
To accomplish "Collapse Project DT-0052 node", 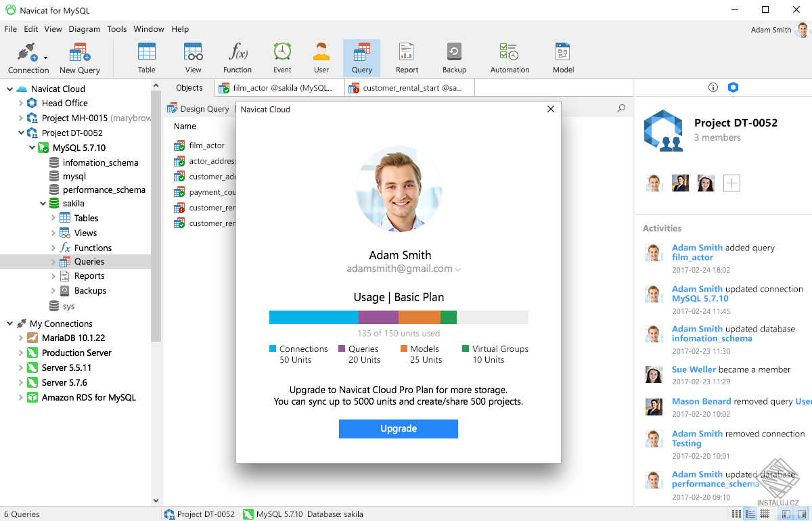I will click(x=20, y=133).
